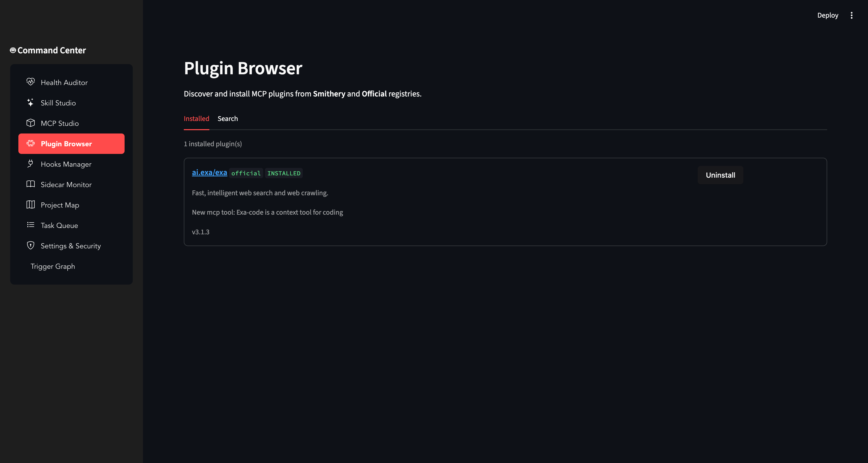Open Hooks Manager
The width and height of the screenshot is (868, 463).
(x=71, y=164)
